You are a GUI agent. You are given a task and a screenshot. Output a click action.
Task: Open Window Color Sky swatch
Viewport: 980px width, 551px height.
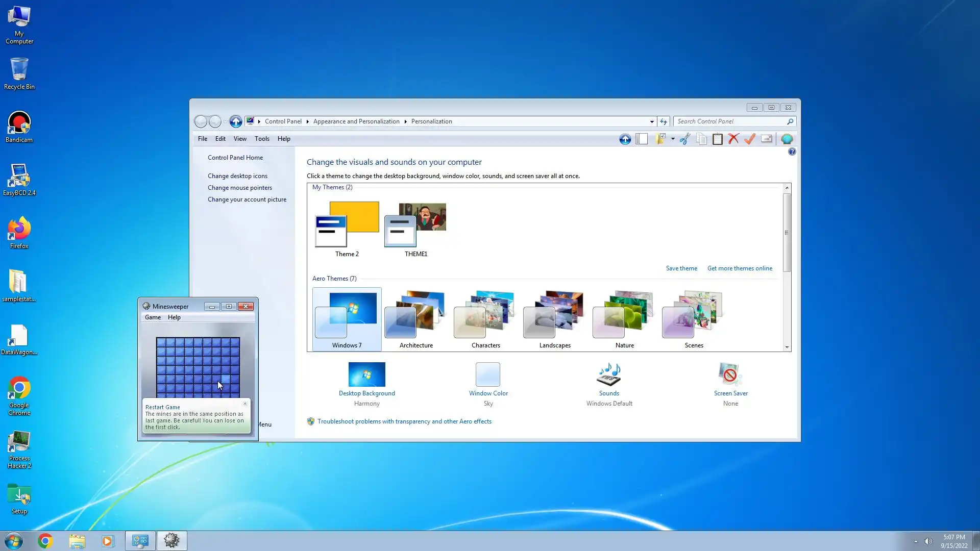coord(487,375)
